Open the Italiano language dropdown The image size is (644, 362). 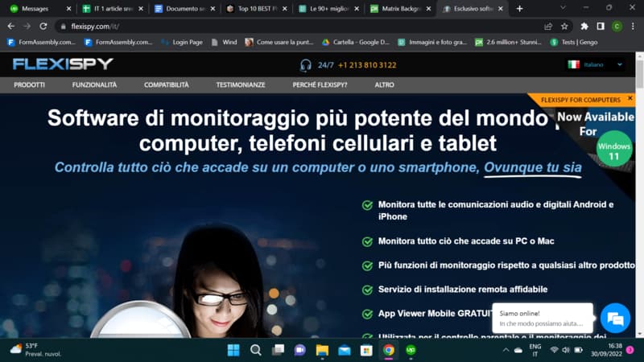596,65
